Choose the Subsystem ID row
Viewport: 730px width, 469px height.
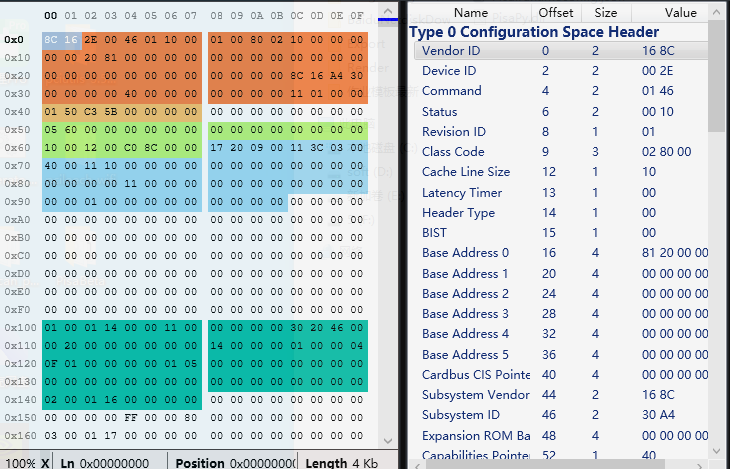[x=460, y=415]
